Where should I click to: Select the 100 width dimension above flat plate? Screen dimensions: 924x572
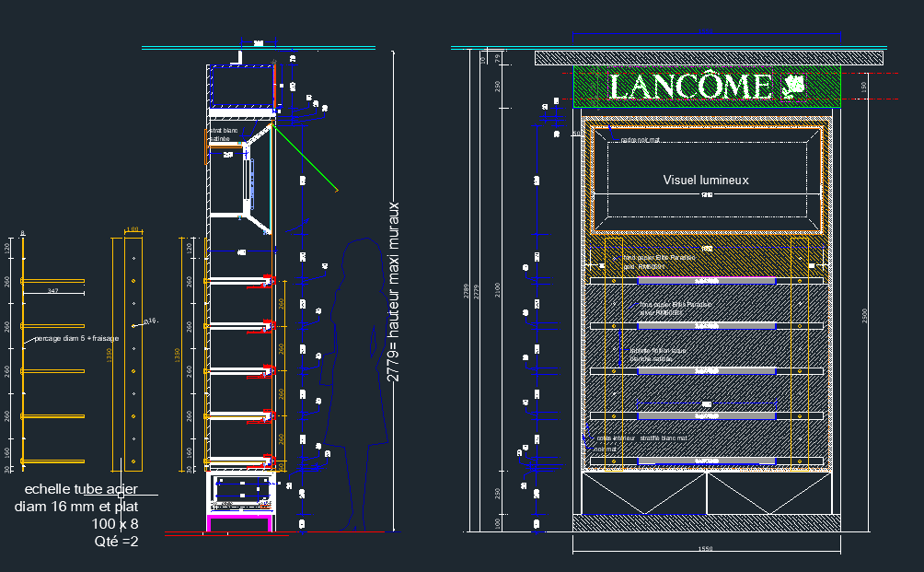click(132, 229)
